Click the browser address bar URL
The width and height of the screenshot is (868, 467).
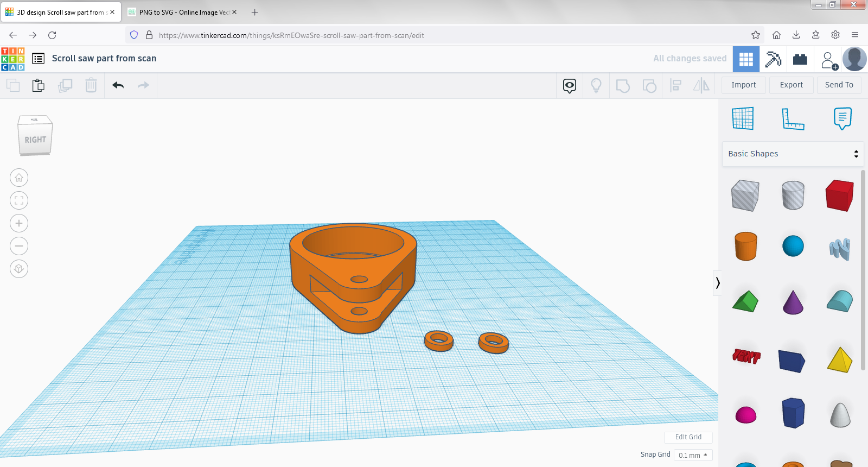tap(291, 35)
